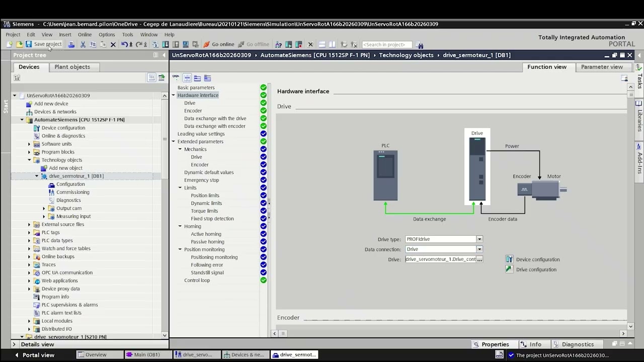The height and width of the screenshot is (362, 644).
Task: Click the New project toolbar icon
Action: tap(10, 44)
